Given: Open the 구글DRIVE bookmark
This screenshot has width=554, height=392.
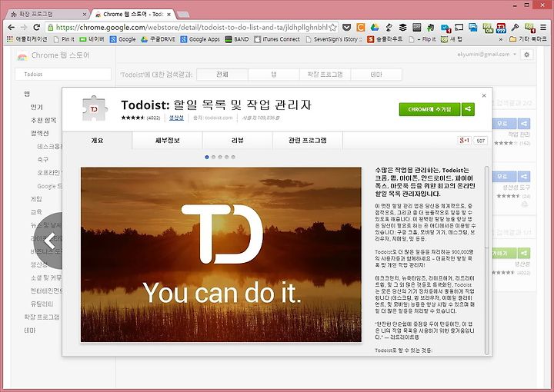Looking at the screenshot, I should coord(158,39).
